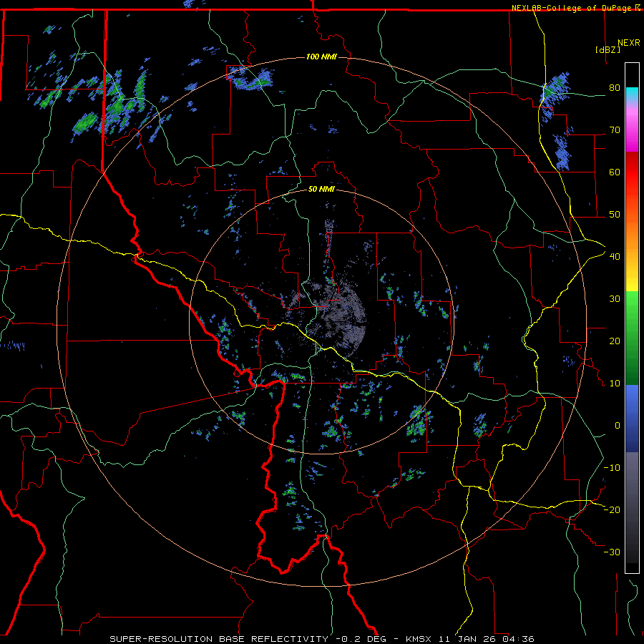Click the 50 dBZ scale label
The image size is (644, 644).
click(615, 215)
